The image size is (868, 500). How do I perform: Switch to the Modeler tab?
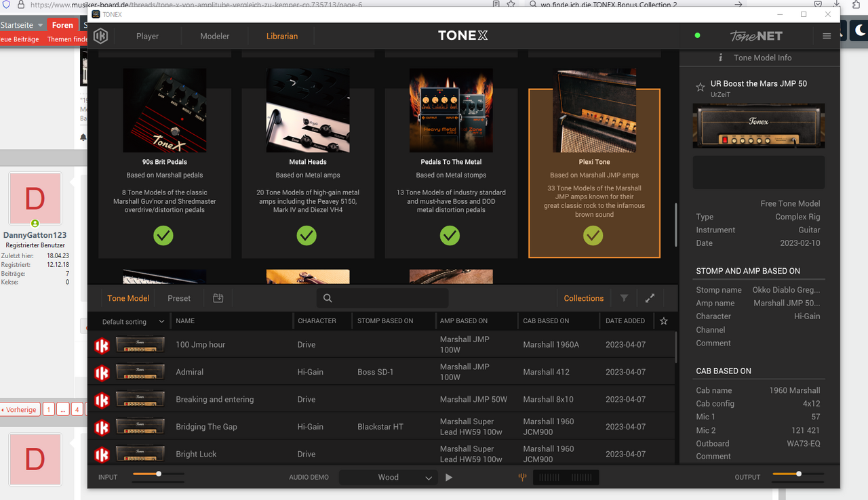214,36
